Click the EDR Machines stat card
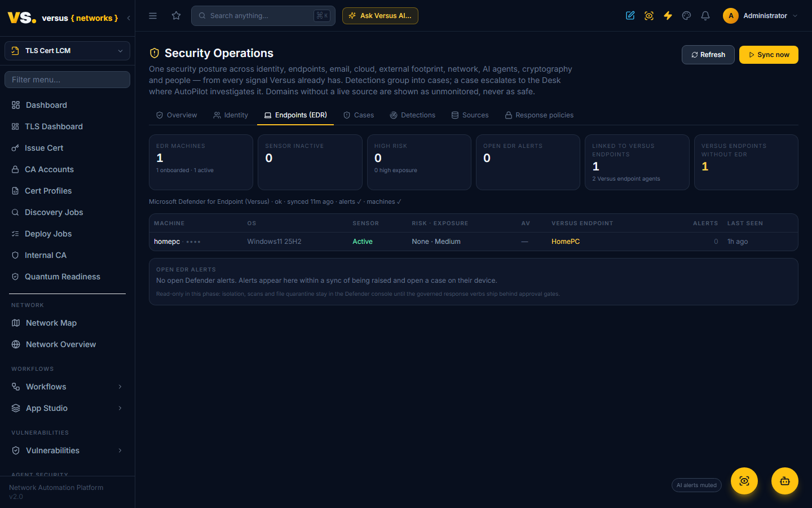This screenshot has height=508, width=812. pos(201,162)
